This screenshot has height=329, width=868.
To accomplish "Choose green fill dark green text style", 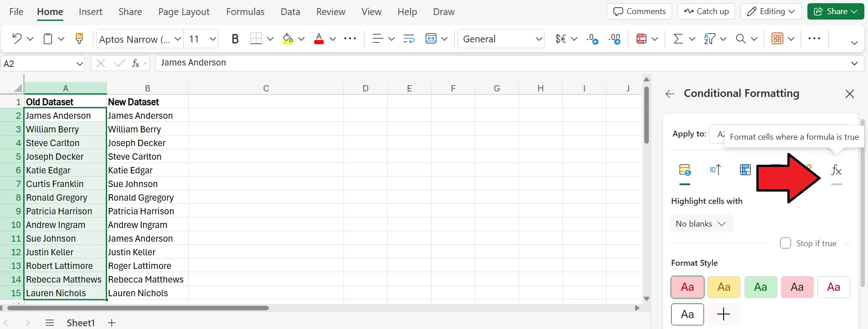I will tap(760, 287).
